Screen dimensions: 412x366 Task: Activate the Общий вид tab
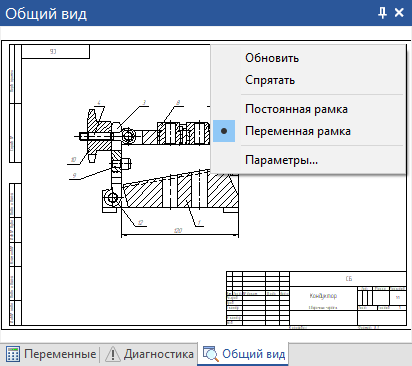click(243, 354)
